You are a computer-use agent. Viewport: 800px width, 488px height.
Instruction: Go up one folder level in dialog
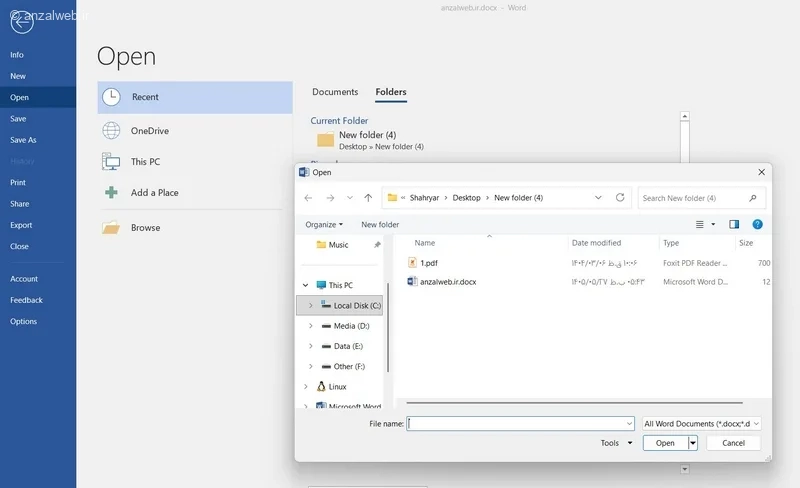point(368,198)
